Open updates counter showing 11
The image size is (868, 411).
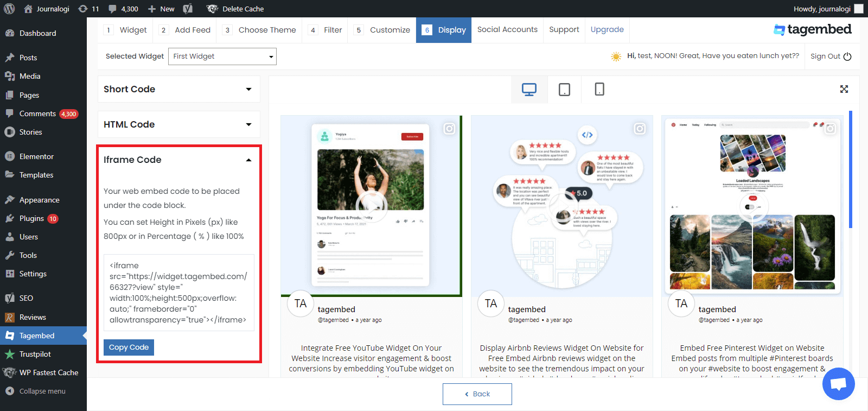click(x=88, y=9)
